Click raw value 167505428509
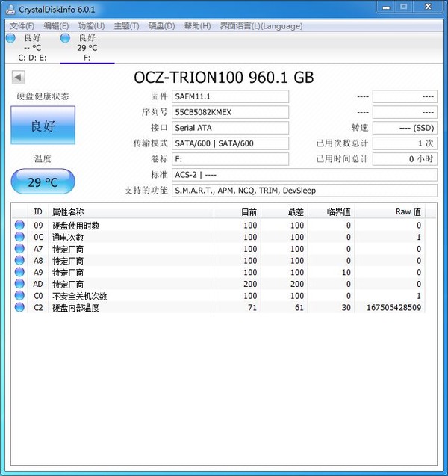This screenshot has width=448, height=476. click(393, 308)
